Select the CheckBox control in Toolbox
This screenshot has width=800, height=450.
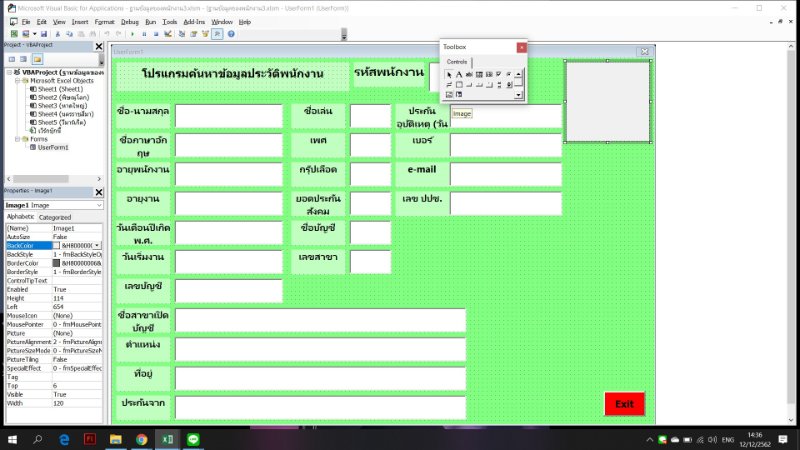[x=500, y=75]
